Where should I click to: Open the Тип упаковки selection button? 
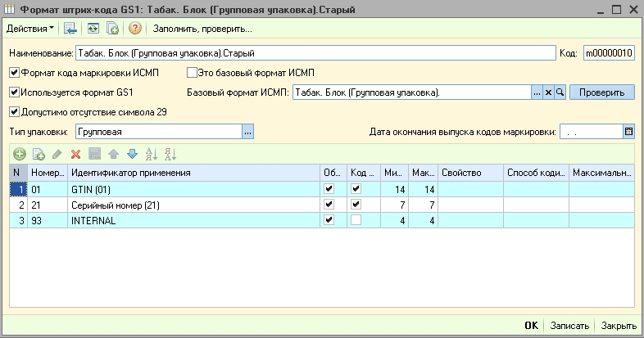(248, 131)
